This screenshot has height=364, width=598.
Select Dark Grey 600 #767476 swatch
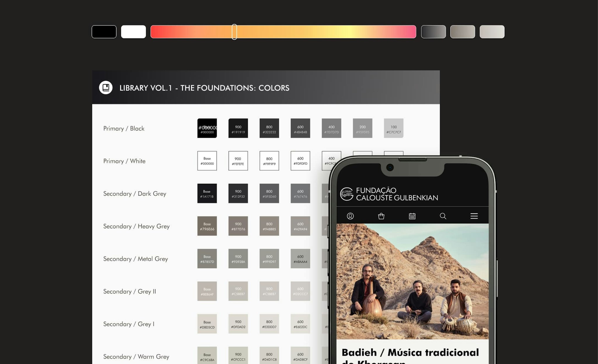tap(300, 193)
